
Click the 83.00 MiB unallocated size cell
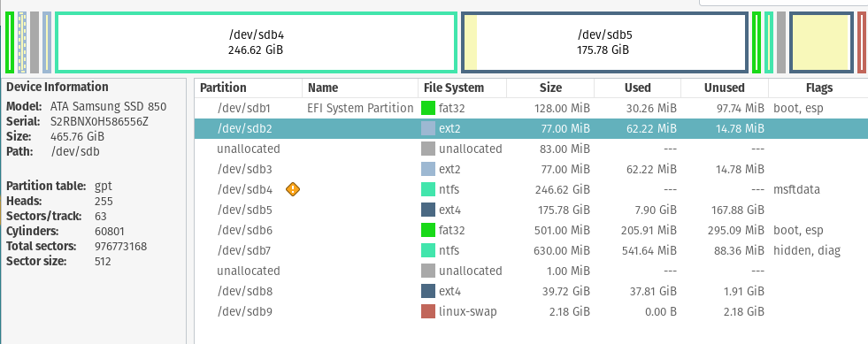(565, 149)
